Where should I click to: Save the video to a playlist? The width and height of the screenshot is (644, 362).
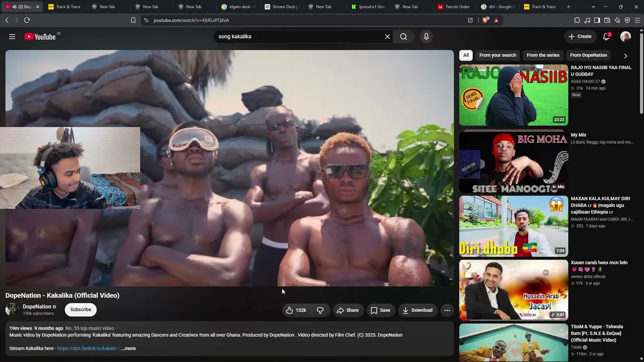pyautogui.click(x=380, y=310)
